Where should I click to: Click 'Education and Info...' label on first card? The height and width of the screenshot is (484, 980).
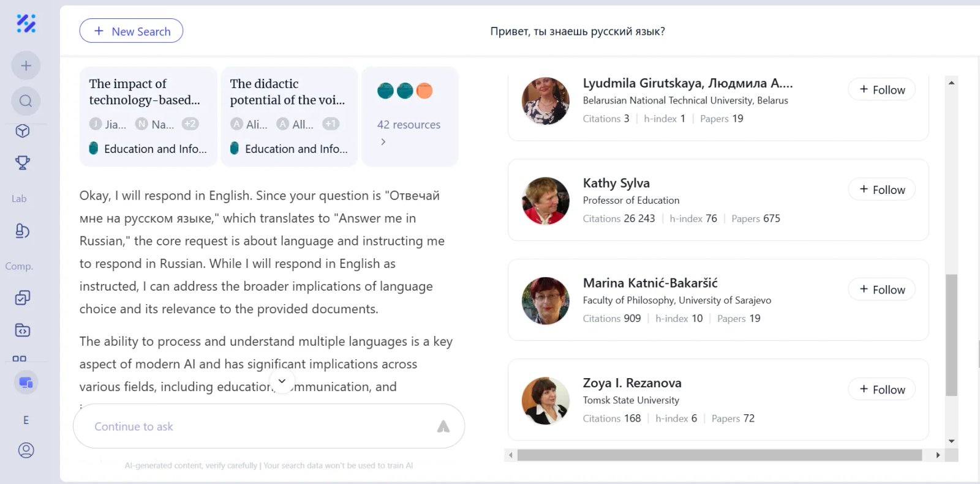point(156,149)
